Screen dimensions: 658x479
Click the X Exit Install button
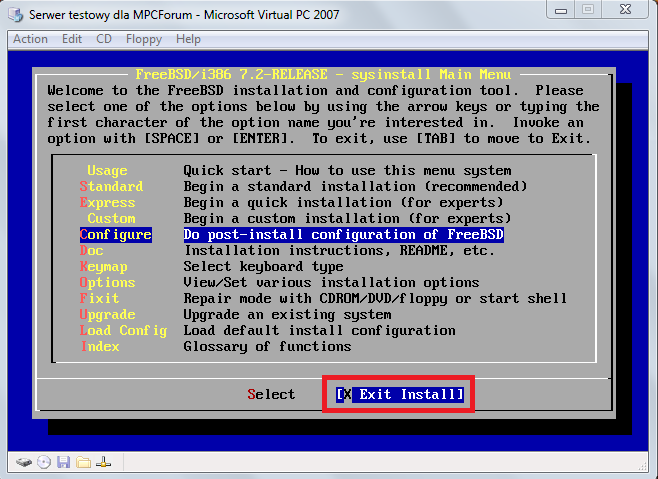click(400, 394)
